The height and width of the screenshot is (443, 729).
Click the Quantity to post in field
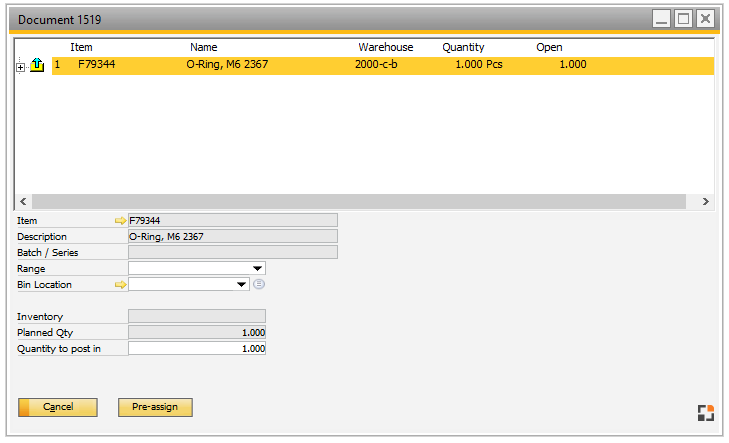[x=197, y=349]
